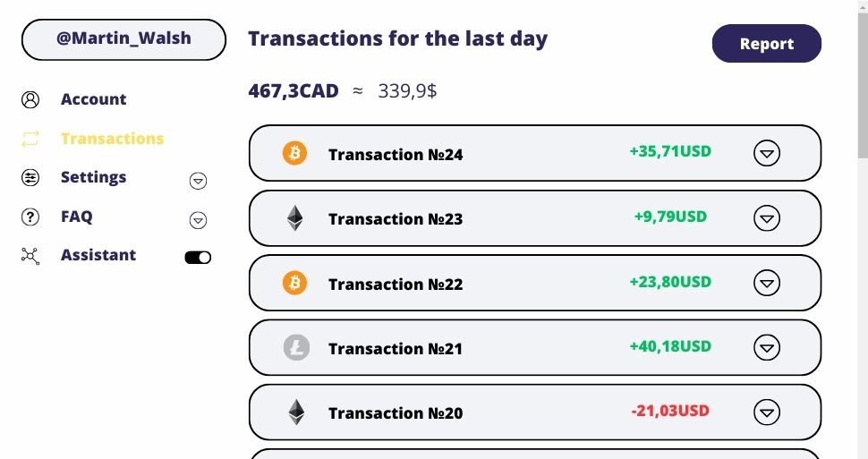Click the Litecoin icon on Transaction №21

click(x=296, y=347)
